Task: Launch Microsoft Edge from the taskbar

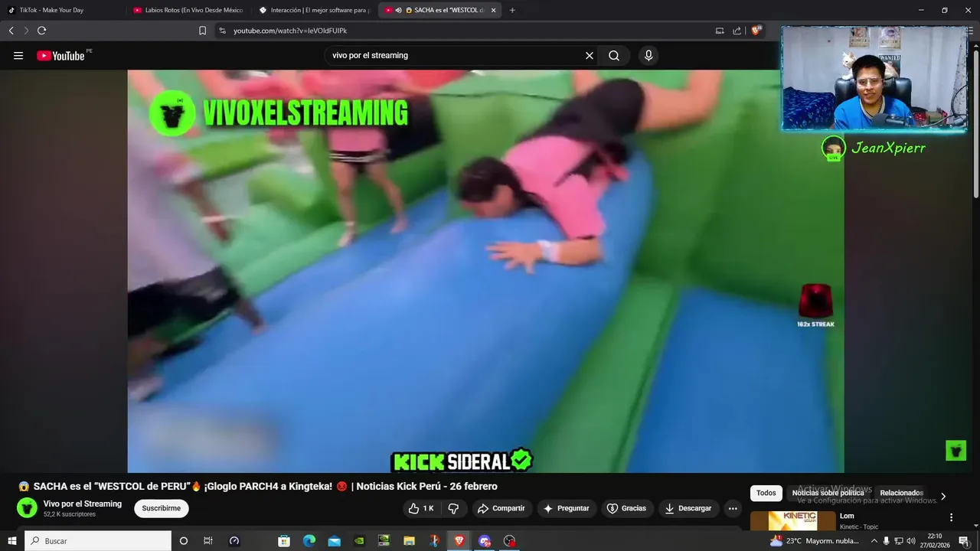Action: [x=309, y=541]
